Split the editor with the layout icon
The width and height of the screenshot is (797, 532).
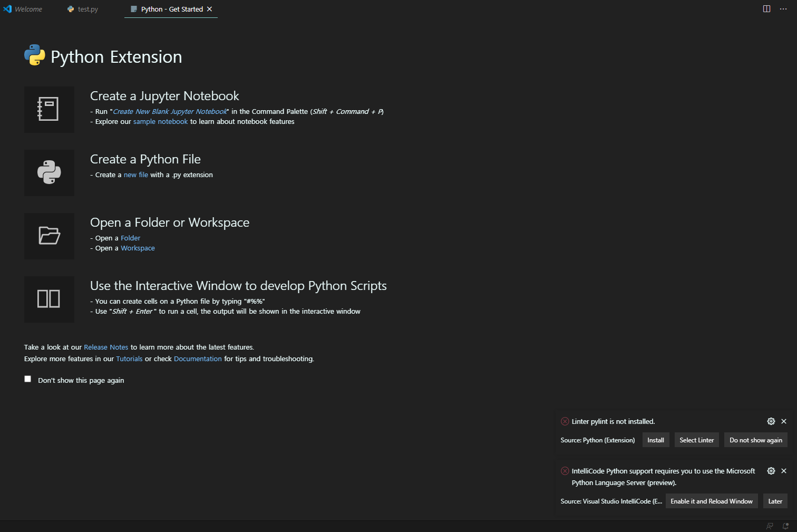(x=766, y=9)
